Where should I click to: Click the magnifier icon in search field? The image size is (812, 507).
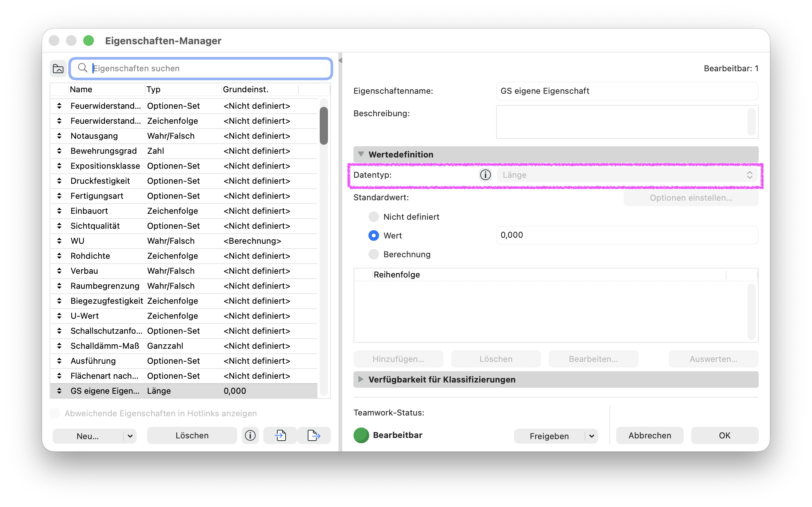coord(82,68)
